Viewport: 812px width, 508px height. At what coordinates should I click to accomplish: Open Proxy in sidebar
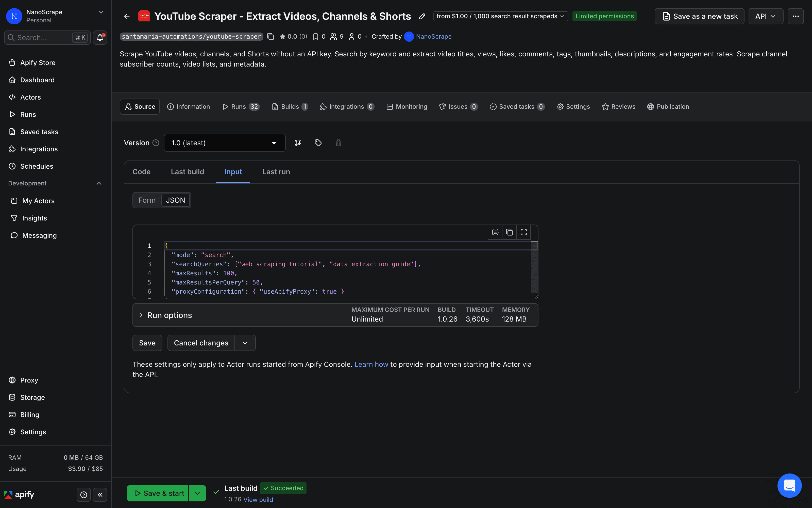[55, 380]
